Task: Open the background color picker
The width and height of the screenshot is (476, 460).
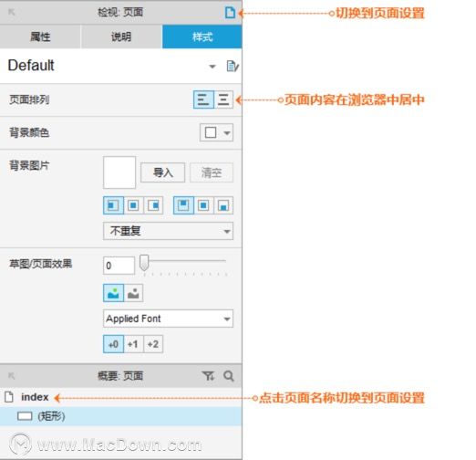Action: point(216,132)
